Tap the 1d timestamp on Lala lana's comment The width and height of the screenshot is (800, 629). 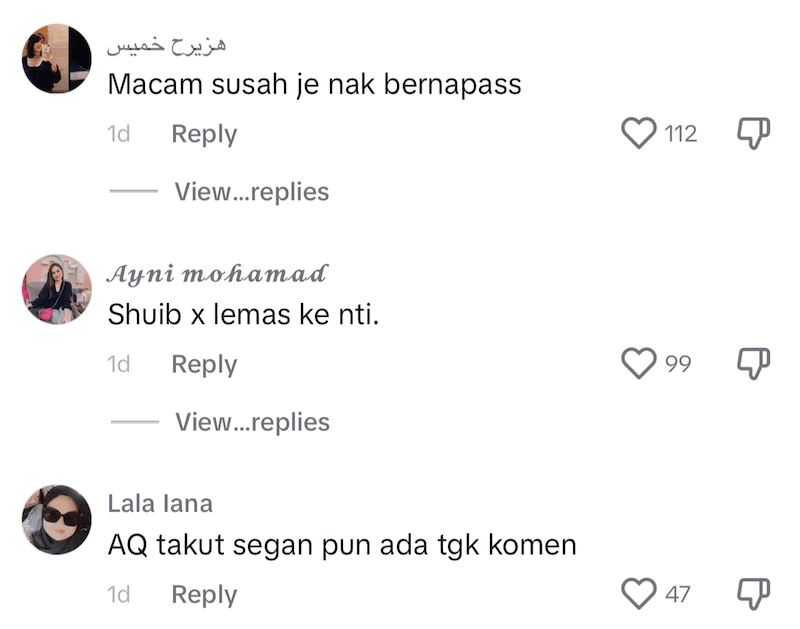[119, 594]
